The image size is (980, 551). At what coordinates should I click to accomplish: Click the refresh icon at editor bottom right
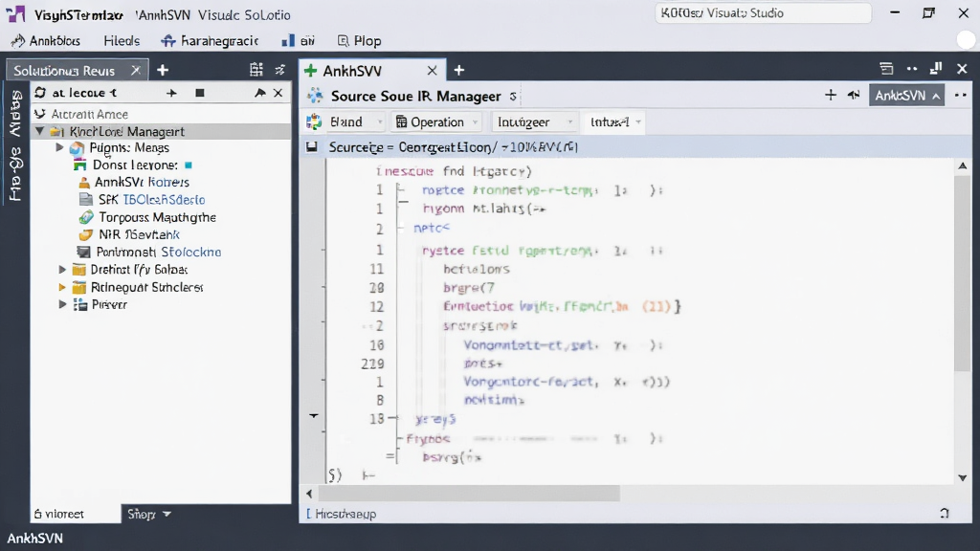[944, 513]
